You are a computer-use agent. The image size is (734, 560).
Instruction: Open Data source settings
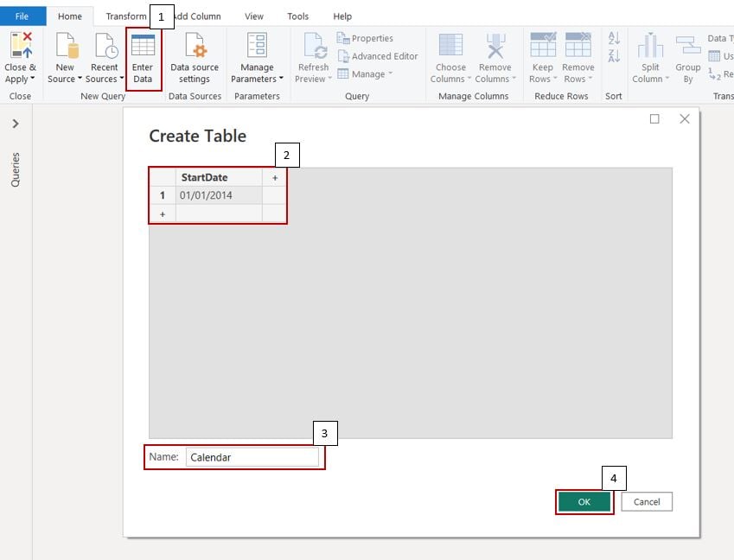[195, 54]
